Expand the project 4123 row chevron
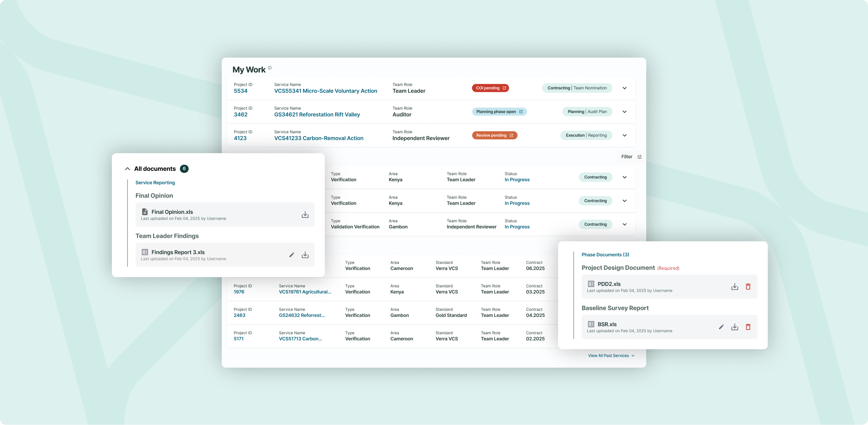The image size is (868, 425). pos(625,136)
